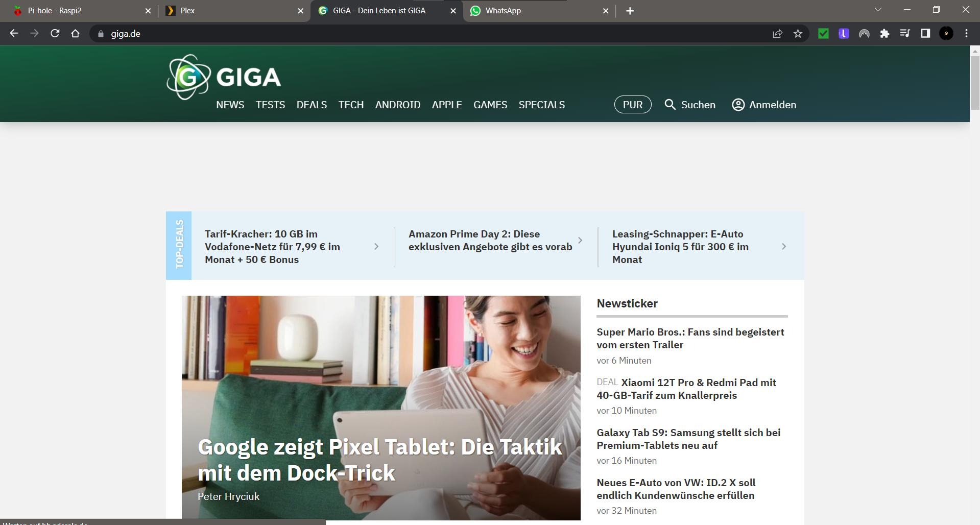This screenshot has height=525, width=980.
Task: Open Anmelden login link
Action: click(764, 105)
